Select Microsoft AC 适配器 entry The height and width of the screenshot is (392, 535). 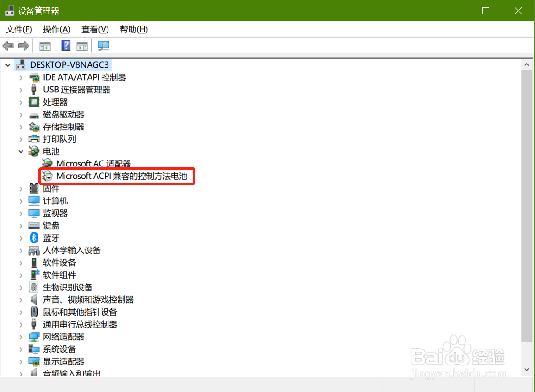pyautogui.click(x=93, y=164)
